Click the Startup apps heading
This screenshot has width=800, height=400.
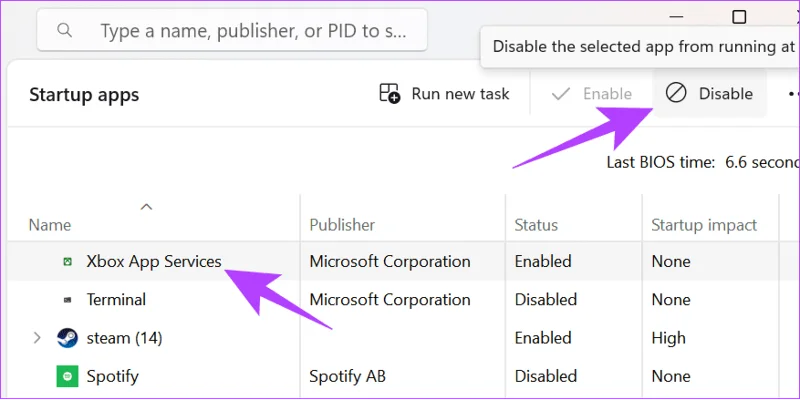tap(84, 95)
